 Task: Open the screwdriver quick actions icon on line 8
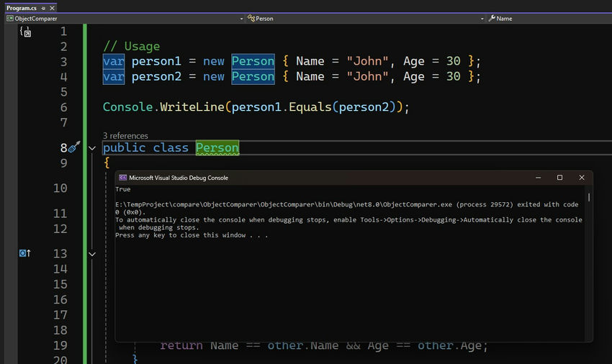pyautogui.click(x=74, y=147)
